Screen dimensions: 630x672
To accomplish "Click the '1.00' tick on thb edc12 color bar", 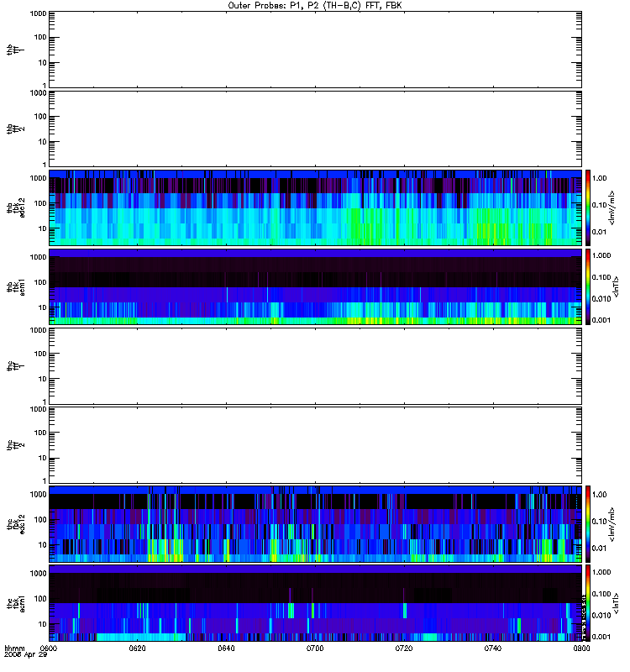I will pyautogui.click(x=599, y=178).
